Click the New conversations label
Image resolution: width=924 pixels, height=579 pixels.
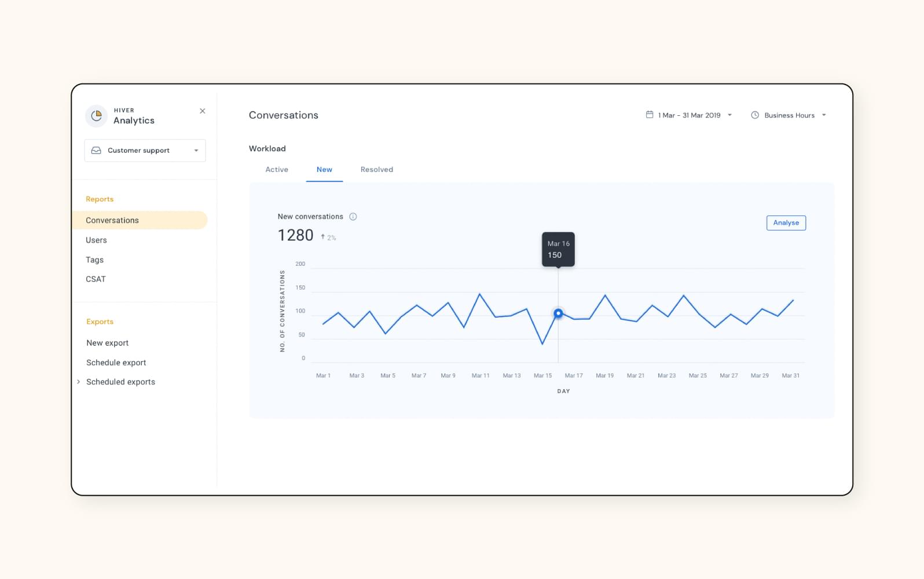pos(310,217)
